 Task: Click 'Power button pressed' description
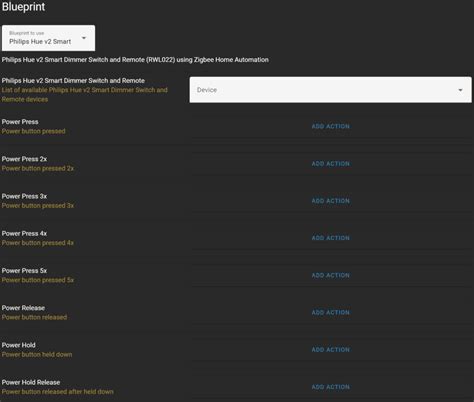pos(33,131)
